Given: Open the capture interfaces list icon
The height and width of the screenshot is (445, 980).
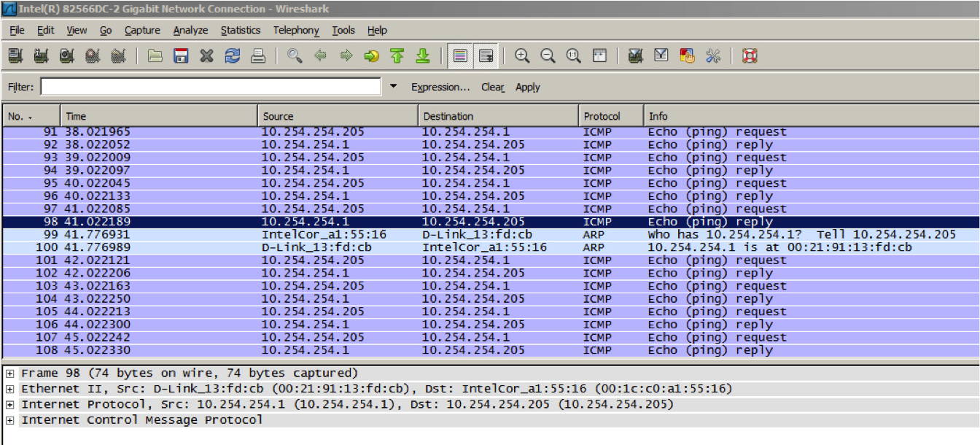Looking at the screenshot, I should tap(15, 56).
